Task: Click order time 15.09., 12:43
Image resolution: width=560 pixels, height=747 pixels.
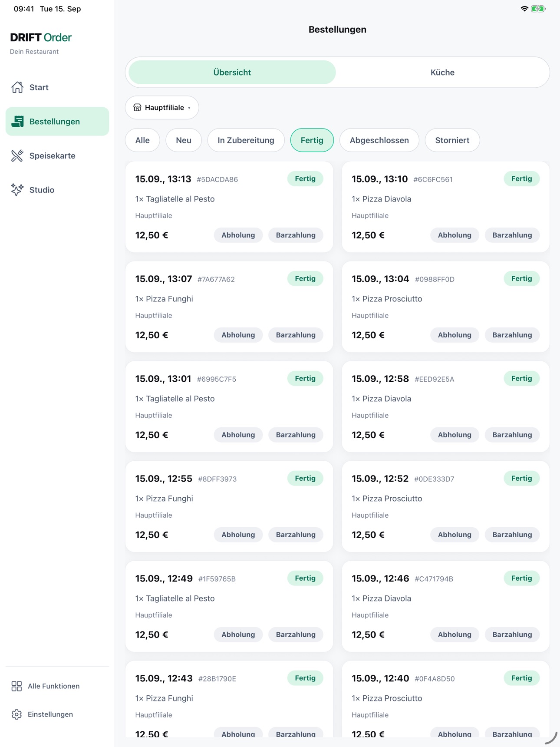Action: point(164,678)
